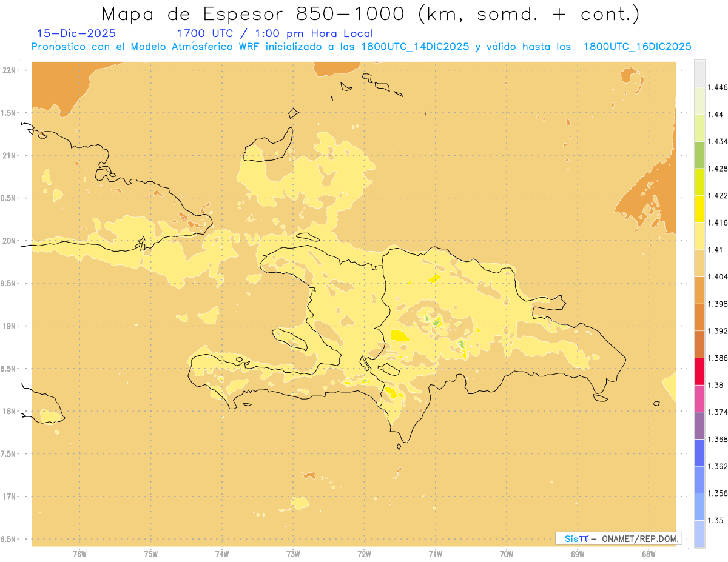Click the latitude label "7.5N"

click(x=8, y=454)
